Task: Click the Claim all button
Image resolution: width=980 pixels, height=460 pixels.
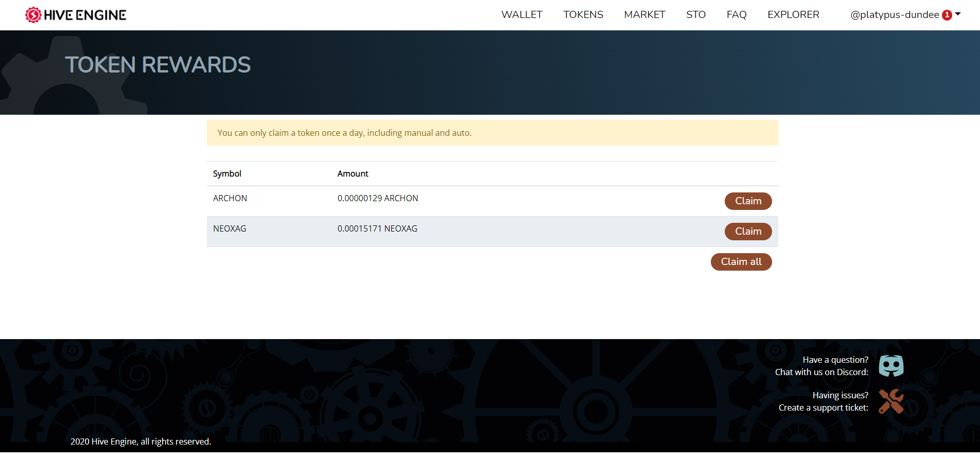Action: click(741, 262)
